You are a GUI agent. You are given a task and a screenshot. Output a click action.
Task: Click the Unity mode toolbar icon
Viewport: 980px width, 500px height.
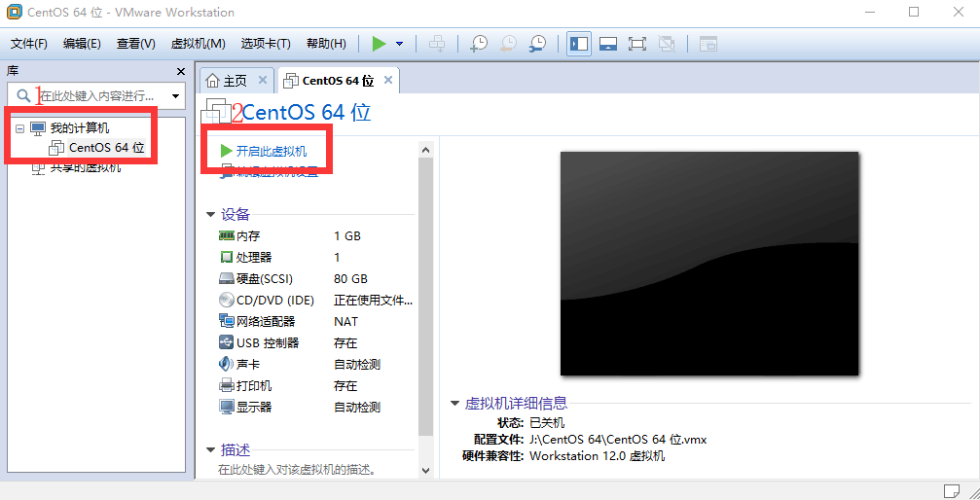[667, 44]
